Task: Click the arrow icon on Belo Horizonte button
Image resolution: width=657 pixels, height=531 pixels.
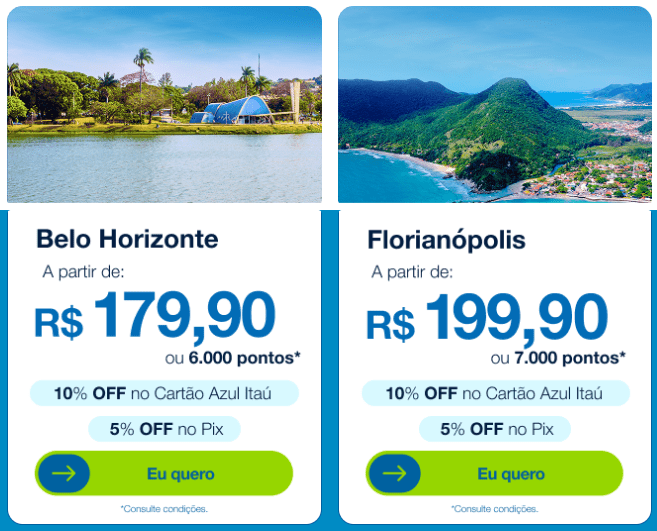Action: point(63,473)
